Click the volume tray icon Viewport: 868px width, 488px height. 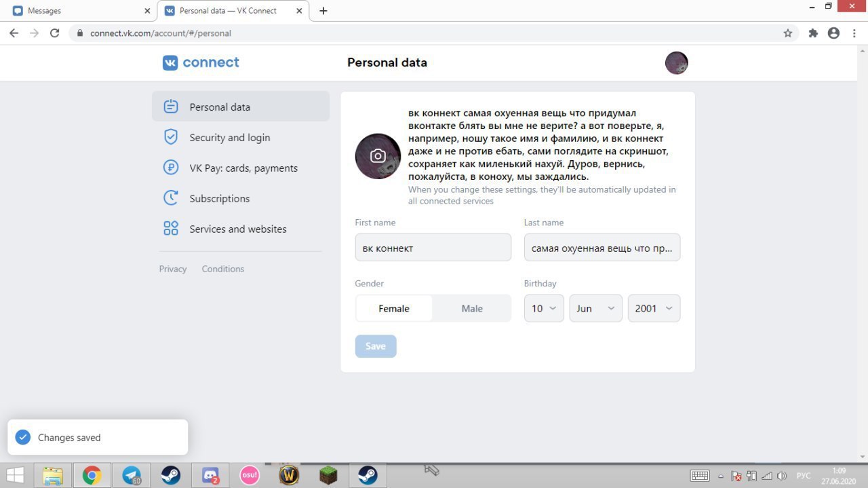click(x=781, y=476)
